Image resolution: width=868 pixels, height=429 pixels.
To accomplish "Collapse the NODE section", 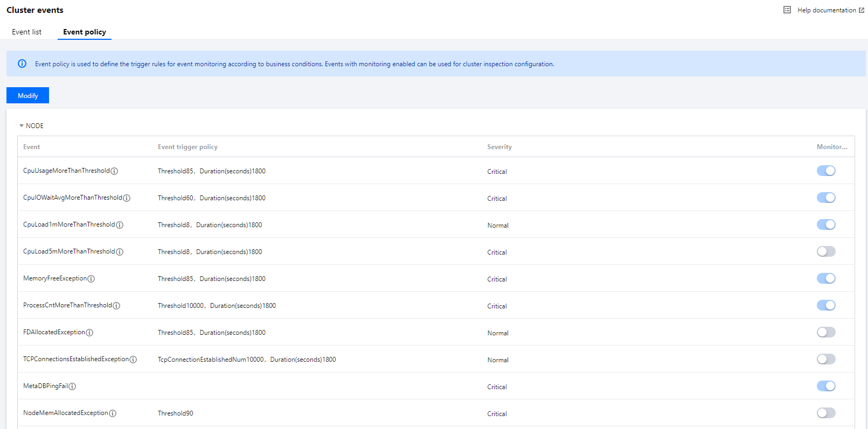I will pos(22,126).
